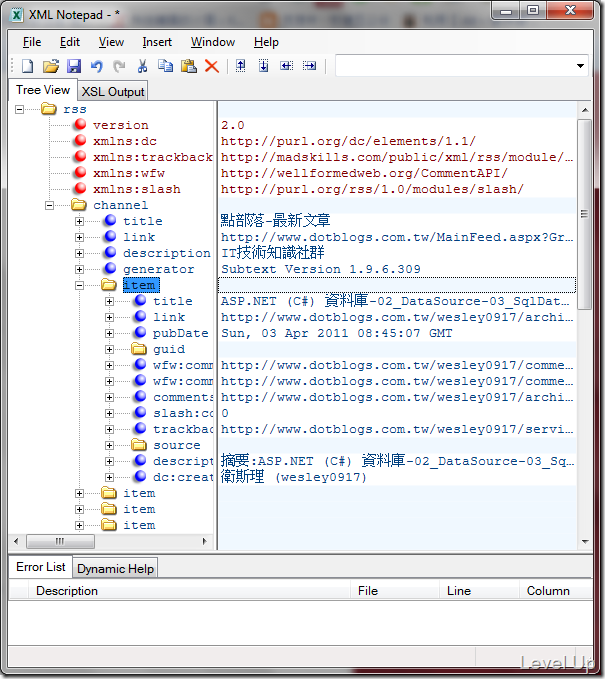Click the vertical scrollbar thumb
Viewport: 605px width, 679px height.
point(585,214)
